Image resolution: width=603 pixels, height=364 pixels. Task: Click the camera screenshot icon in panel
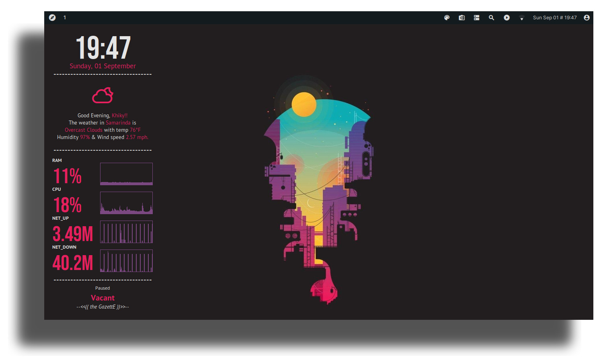click(461, 18)
